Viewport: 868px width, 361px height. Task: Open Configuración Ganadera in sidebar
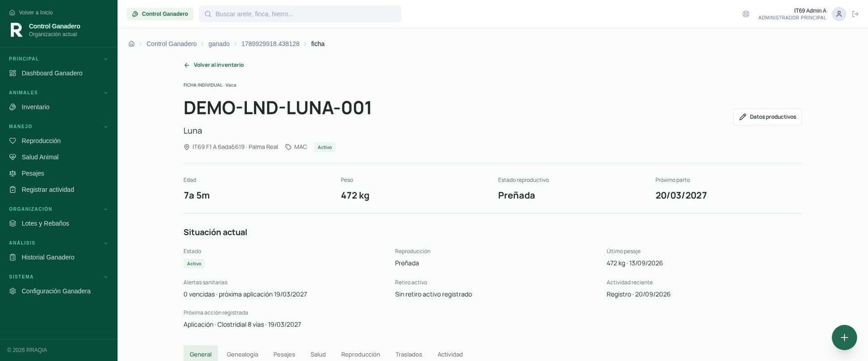point(59,291)
